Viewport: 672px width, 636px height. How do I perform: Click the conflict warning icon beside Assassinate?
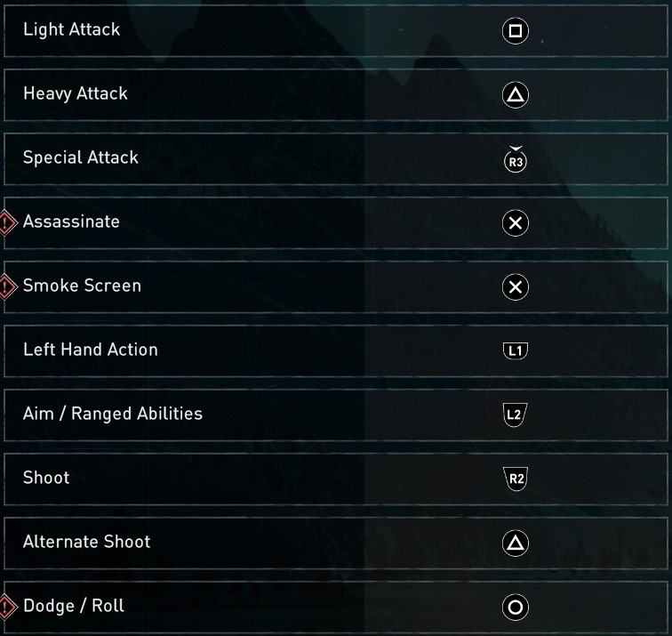point(8,222)
